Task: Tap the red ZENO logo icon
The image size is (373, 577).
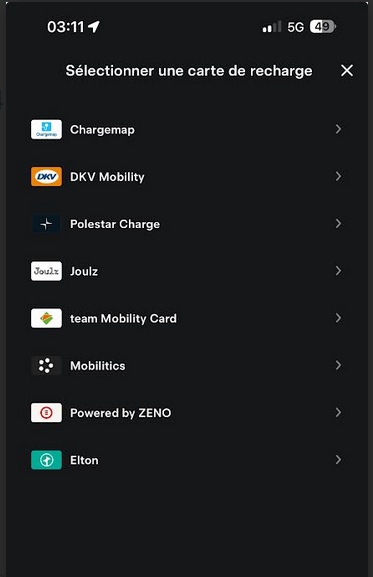Action: (x=46, y=413)
